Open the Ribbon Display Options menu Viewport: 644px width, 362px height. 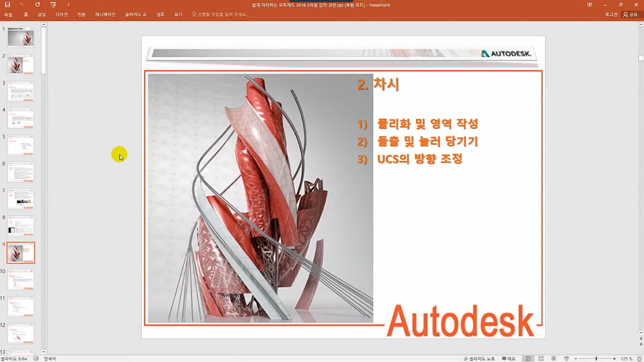pos(589,4)
